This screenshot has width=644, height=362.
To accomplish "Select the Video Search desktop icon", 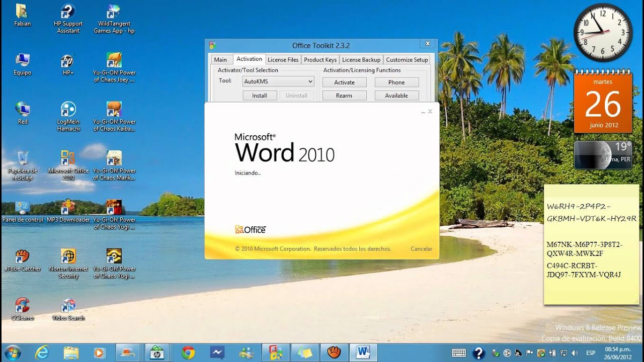I will 68,309.
